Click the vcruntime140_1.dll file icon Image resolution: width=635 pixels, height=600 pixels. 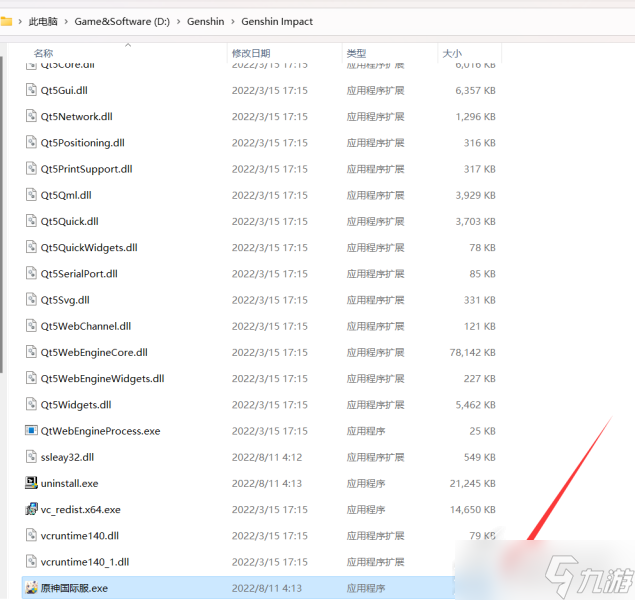[x=31, y=561]
